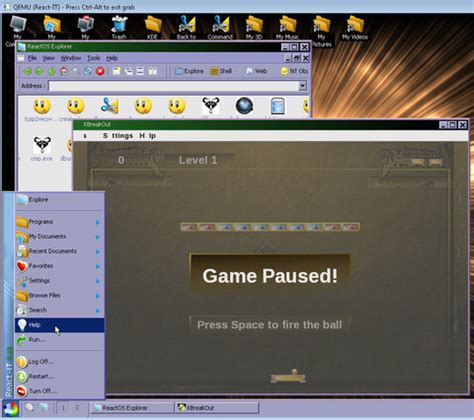Open the Tools menu in ReactOS Explorer
Viewport: 474px width, 420px height.
(x=94, y=58)
